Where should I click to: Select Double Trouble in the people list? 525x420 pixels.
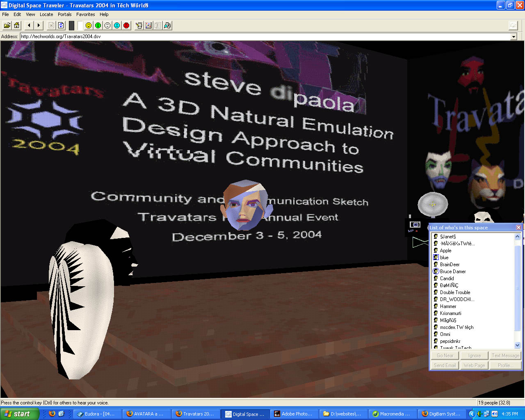(455, 292)
